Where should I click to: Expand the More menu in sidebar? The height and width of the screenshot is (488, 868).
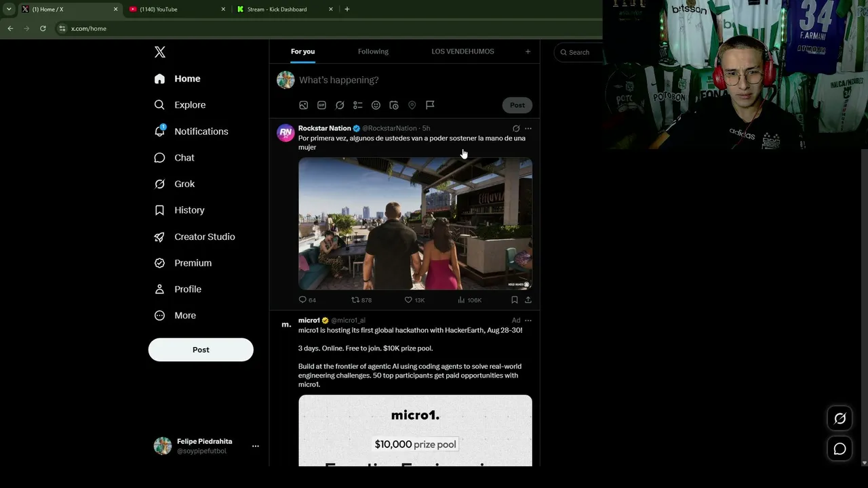[176, 316]
